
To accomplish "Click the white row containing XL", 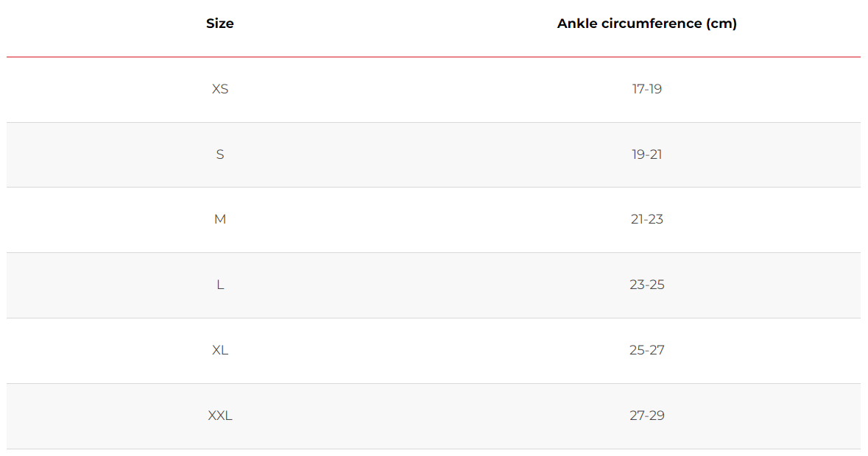I will click(434, 351).
